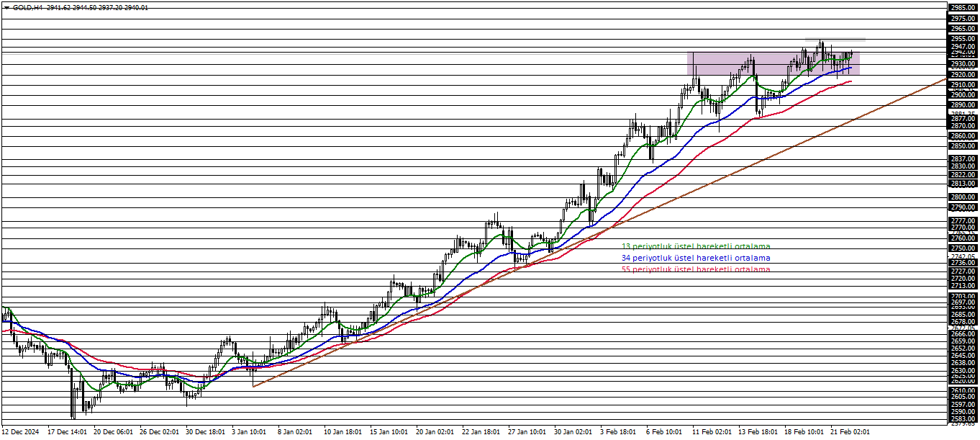Image resolution: width=980 pixels, height=440 pixels.
Task: Click the 12 Dec 2024 date label
Action: (20, 432)
